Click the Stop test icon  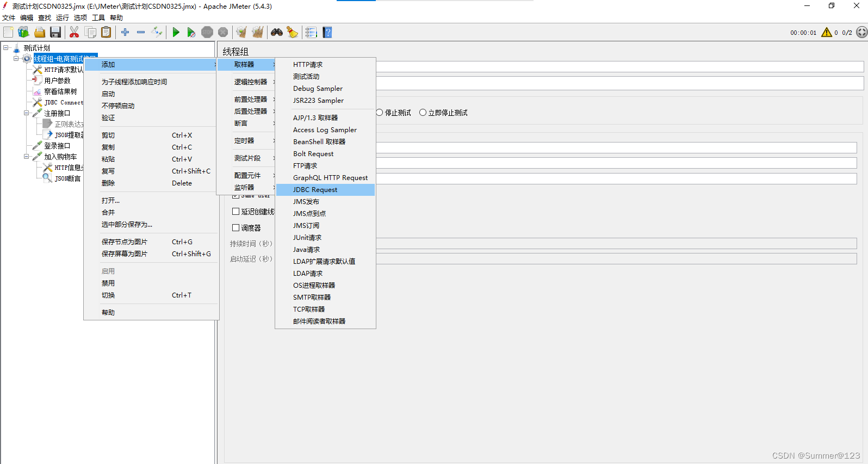(207, 32)
